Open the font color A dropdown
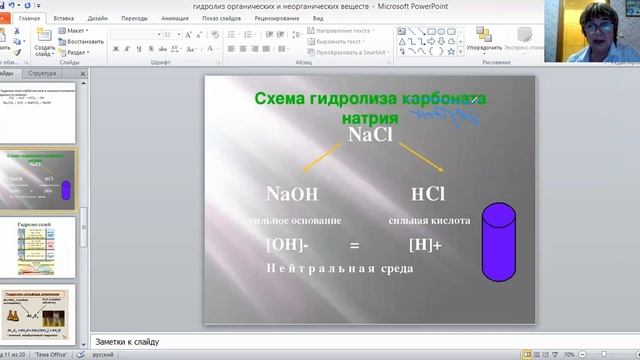 click(x=213, y=49)
